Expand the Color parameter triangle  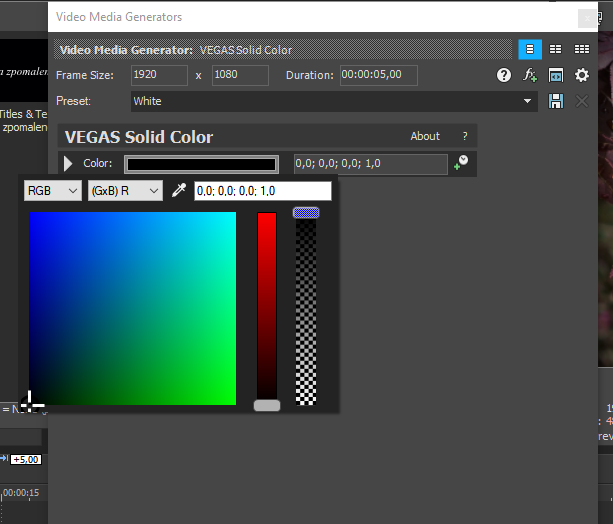pos(68,163)
